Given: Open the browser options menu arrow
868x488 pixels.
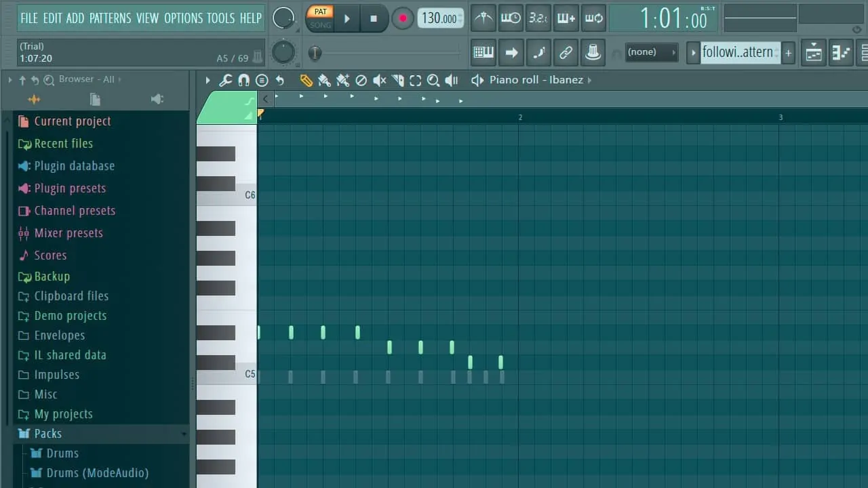Looking at the screenshot, I should [10, 80].
